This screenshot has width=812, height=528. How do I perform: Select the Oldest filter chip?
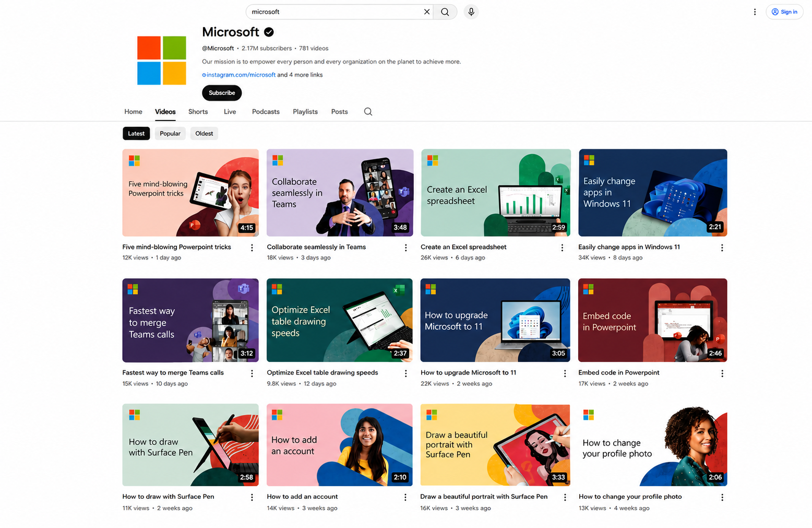click(204, 134)
